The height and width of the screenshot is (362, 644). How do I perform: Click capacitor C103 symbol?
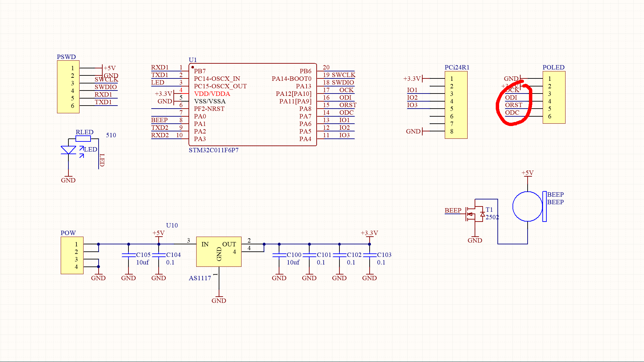coord(369,255)
